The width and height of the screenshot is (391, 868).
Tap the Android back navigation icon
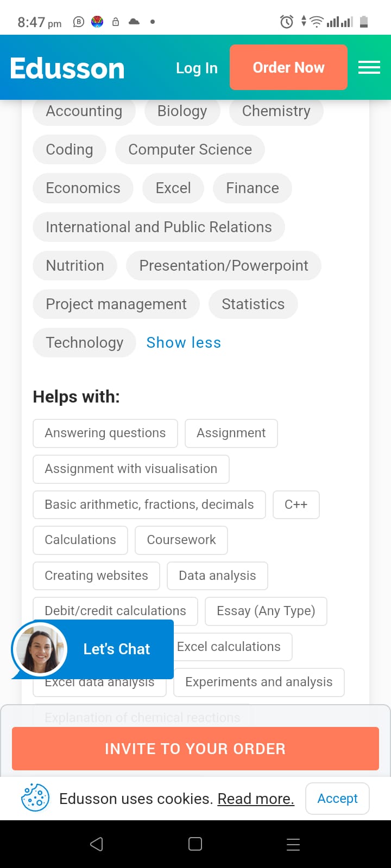[97, 844]
